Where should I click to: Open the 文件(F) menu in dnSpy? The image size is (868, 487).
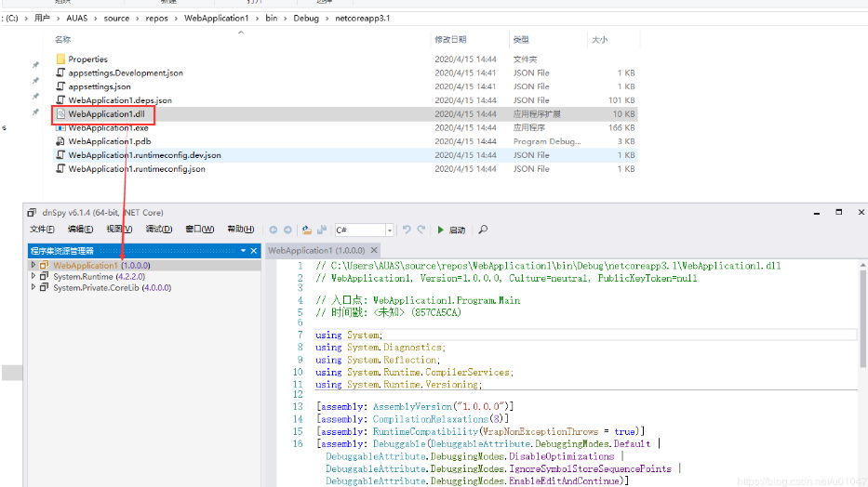pyautogui.click(x=42, y=229)
